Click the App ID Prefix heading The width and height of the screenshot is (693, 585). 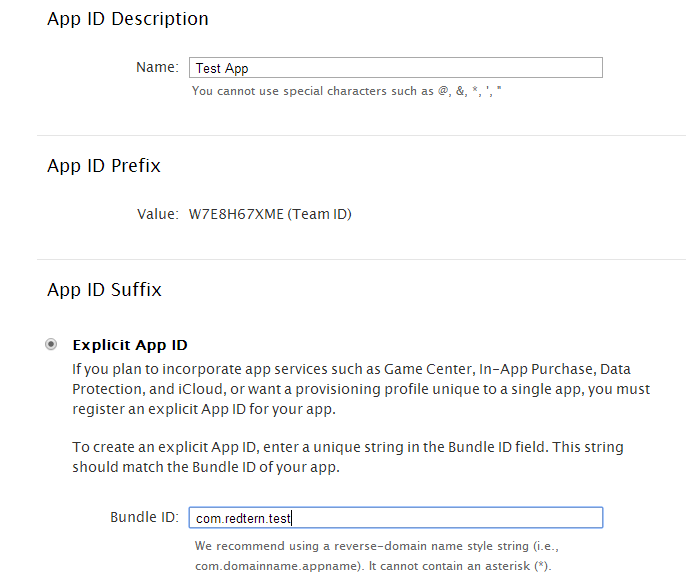pos(104,166)
